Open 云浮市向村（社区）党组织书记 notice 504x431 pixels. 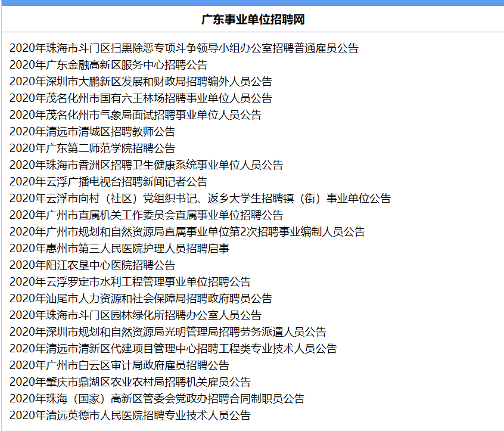[x=200, y=199]
